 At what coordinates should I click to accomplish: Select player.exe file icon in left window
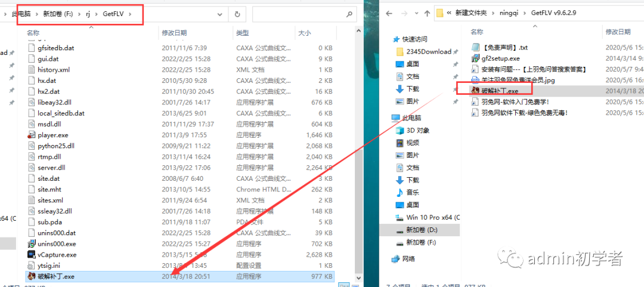click(32, 135)
